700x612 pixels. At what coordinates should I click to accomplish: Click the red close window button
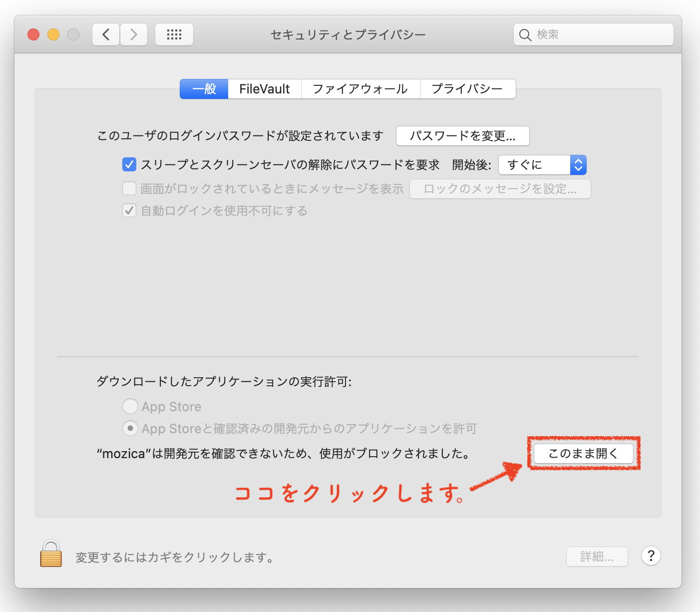[33, 34]
